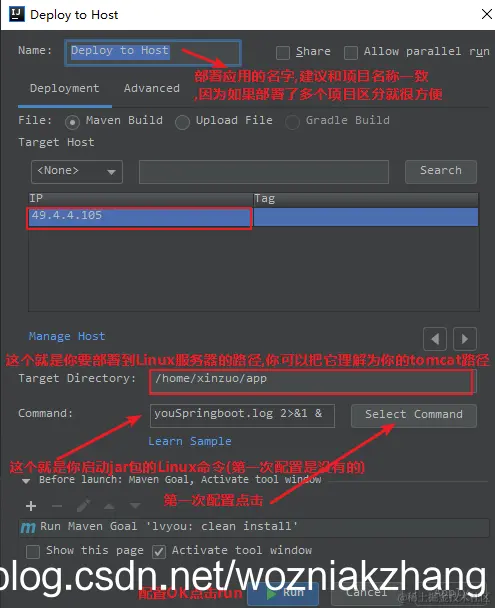Click the Target Directory input field
The height and width of the screenshot is (608, 495).
tap(312, 381)
